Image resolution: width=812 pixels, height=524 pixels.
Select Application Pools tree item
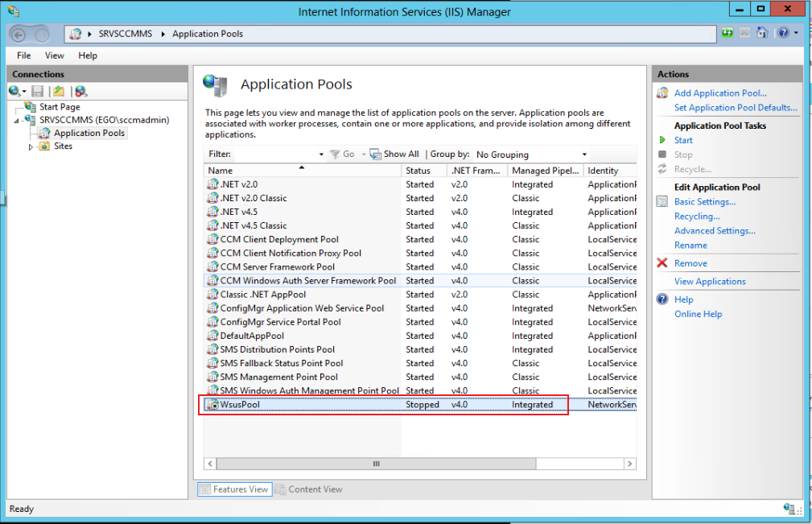89,133
